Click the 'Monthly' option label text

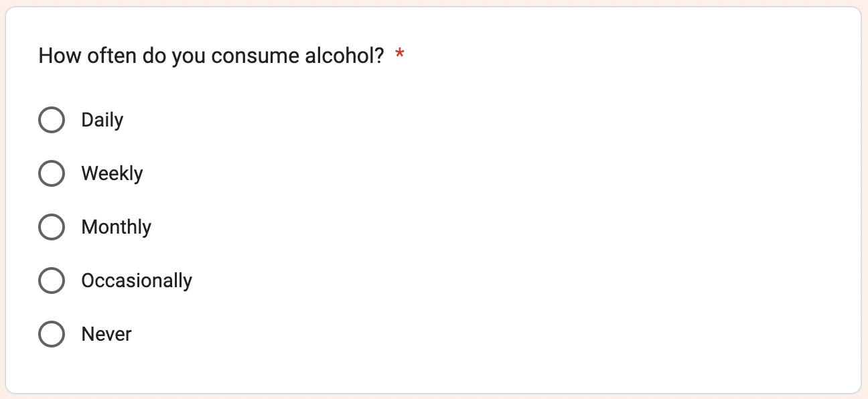click(116, 228)
